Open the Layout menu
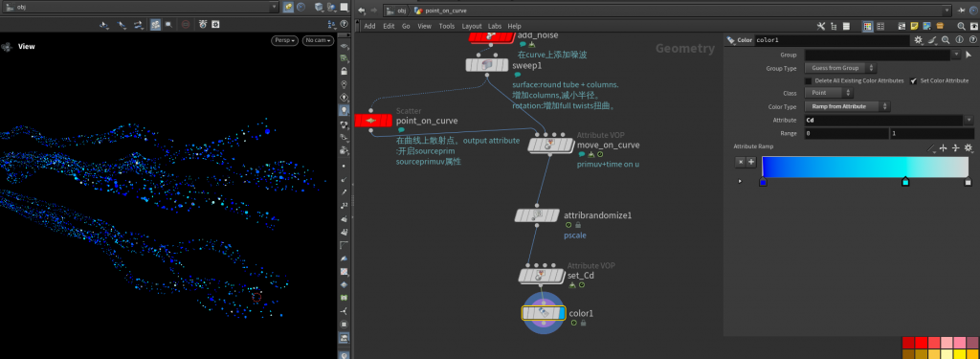Image resolution: width=980 pixels, height=359 pixels. [472, 26]
